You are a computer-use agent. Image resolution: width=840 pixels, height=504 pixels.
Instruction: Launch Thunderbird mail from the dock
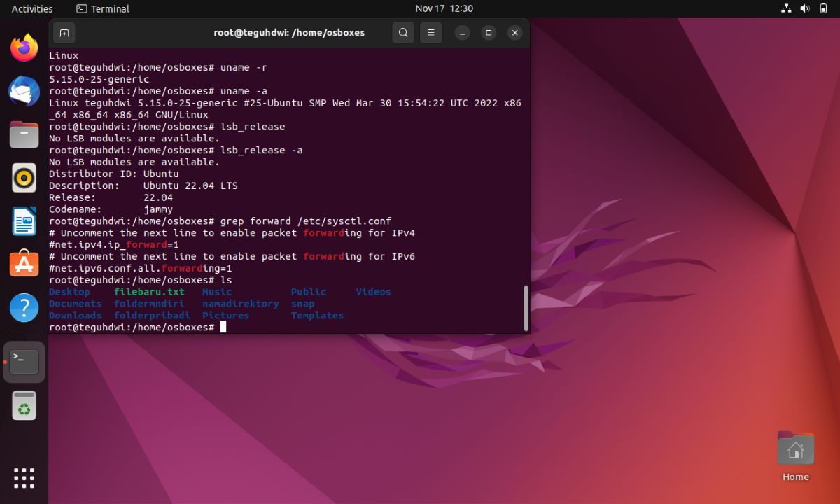pos(24,91)
